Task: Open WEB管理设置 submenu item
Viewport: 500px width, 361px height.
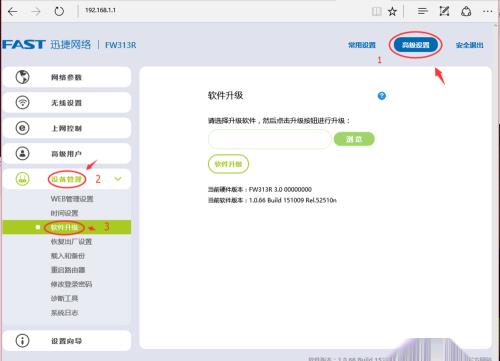Action: point(72,199)
